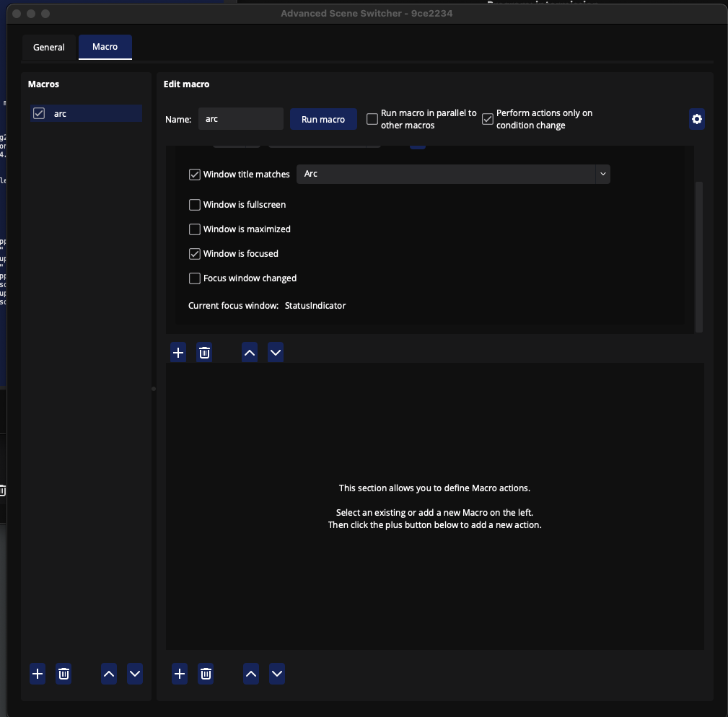Delete the selected condition using the trash icon
This screenshot has width=728, height=717.
[x=204, y=352]
